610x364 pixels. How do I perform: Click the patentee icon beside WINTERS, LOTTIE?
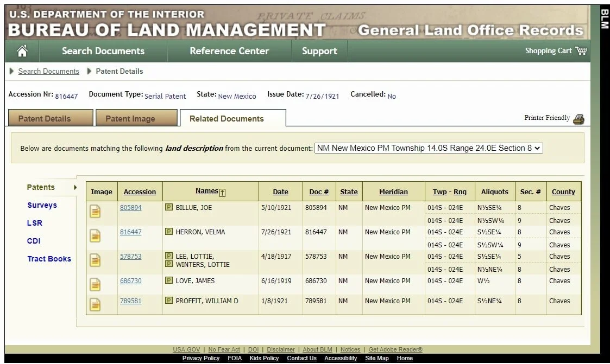tap(169, 264)
